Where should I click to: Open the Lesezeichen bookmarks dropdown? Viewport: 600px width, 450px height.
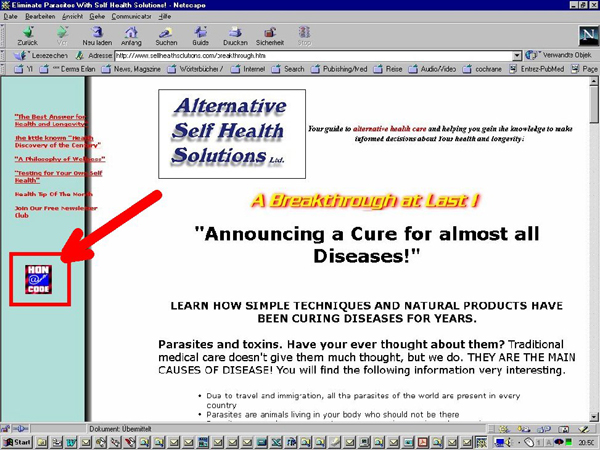43,56
